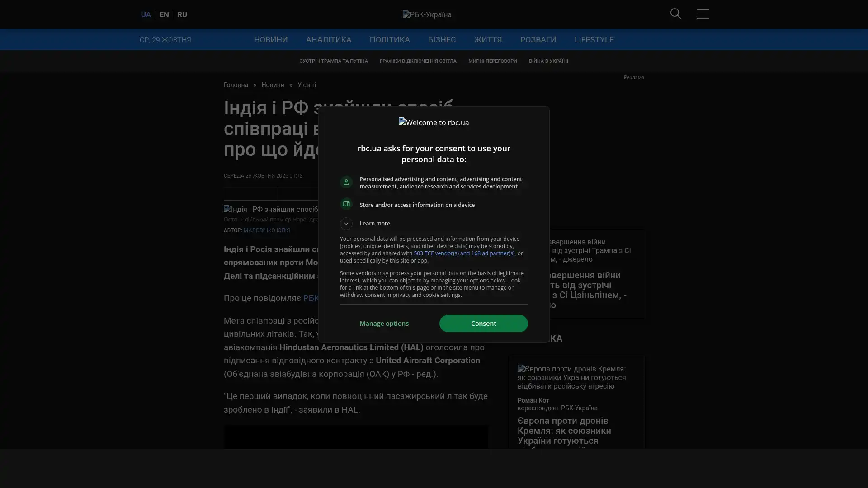Switch site language to EN

164,14
